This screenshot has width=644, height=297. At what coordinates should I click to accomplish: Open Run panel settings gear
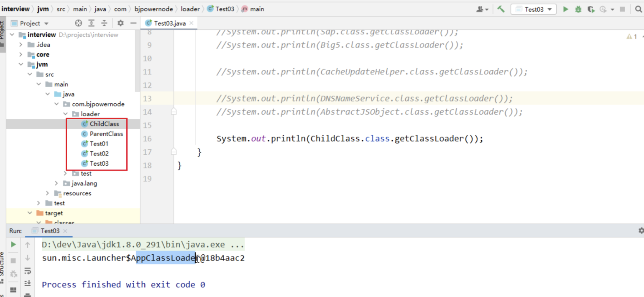pos(641,230)
